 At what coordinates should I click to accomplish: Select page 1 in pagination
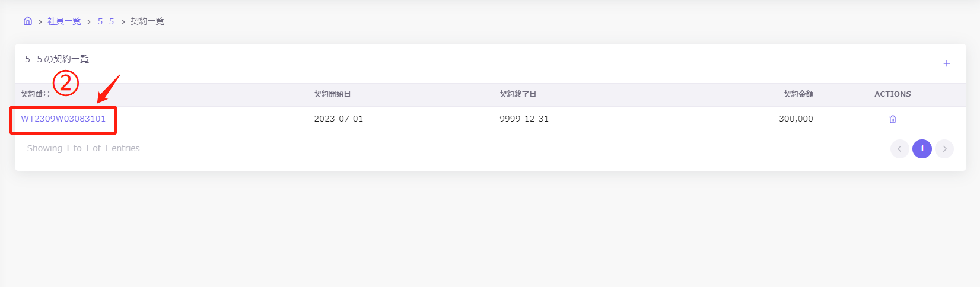click(x=922, y=149)
